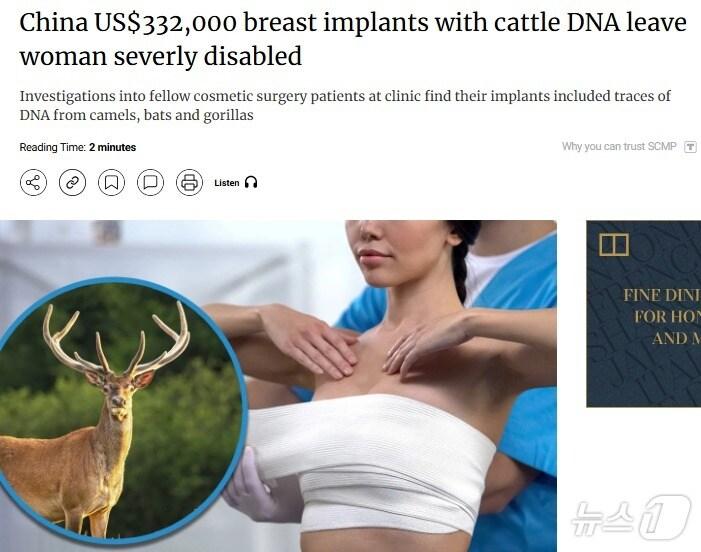701x552 pixels.
Task: Print article with printer icon
Action: 190,183
